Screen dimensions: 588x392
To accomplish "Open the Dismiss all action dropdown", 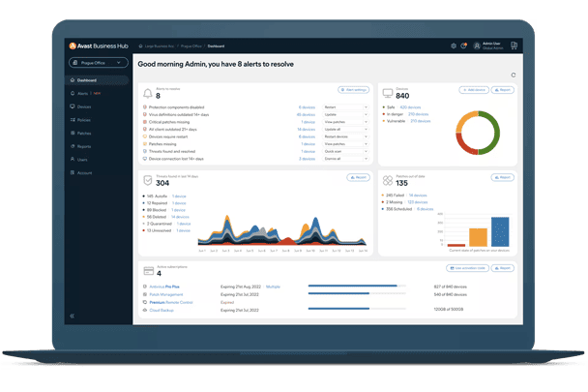I will click(345, 159).
